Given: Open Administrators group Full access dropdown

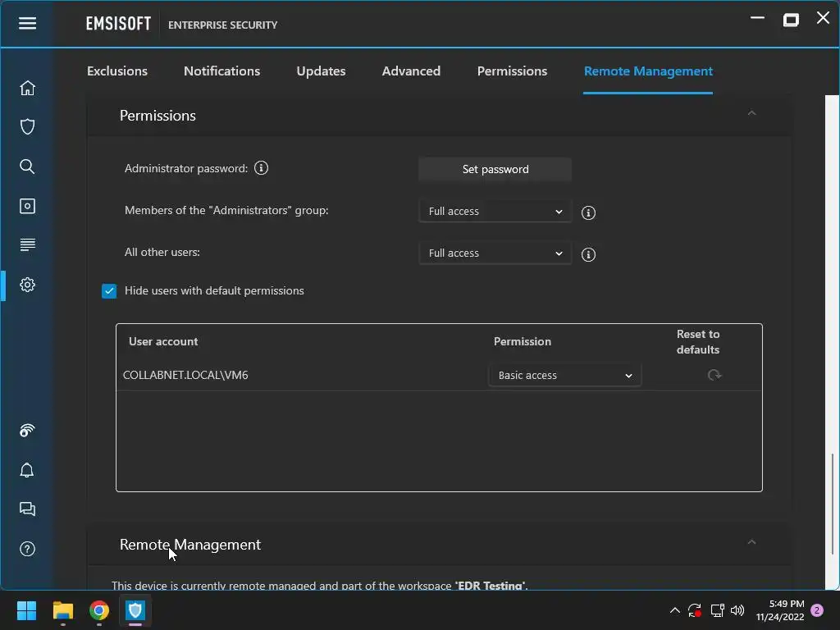Looking at the screenshot, I should (495, 211).
